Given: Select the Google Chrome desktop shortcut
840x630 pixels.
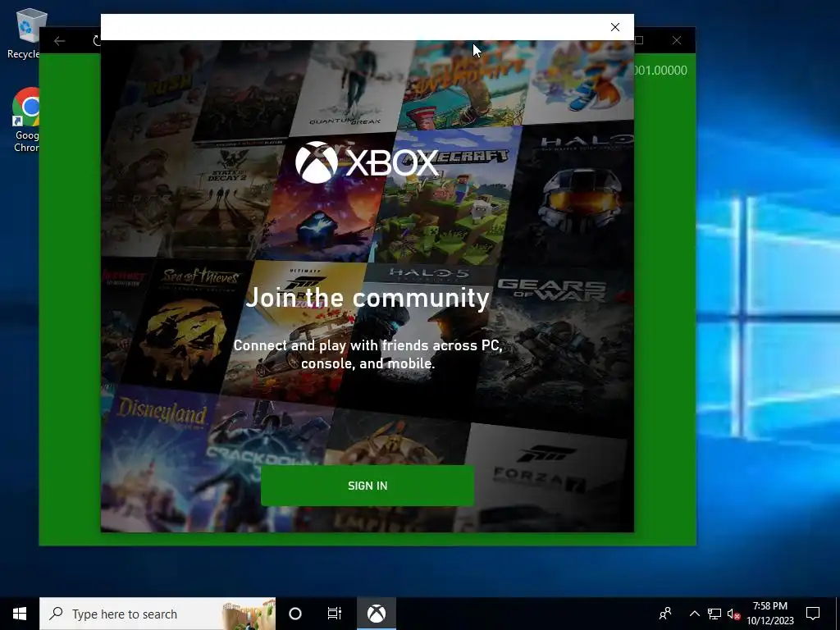Looking at the screenshot, I should [27, 120].
